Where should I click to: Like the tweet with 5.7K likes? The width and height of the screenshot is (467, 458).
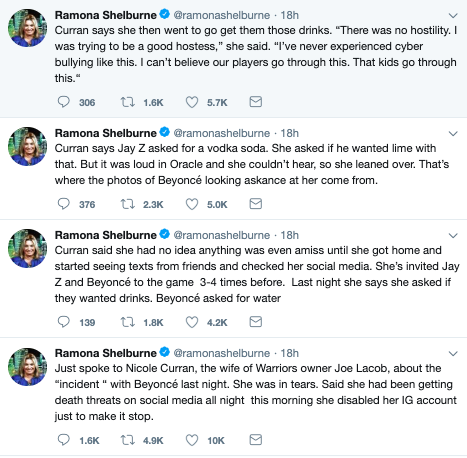192,102
